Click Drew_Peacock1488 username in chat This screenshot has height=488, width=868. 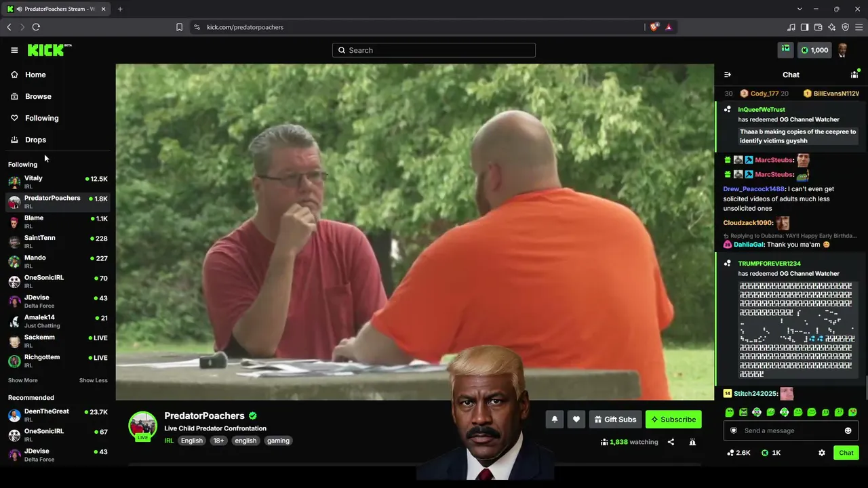point(753,189)
